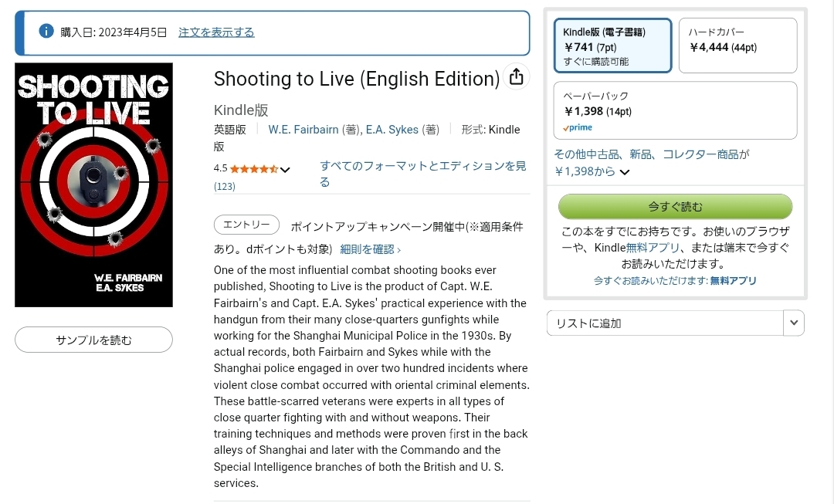
Task: Click the Shooting to Live cover image
Action: 93,185
